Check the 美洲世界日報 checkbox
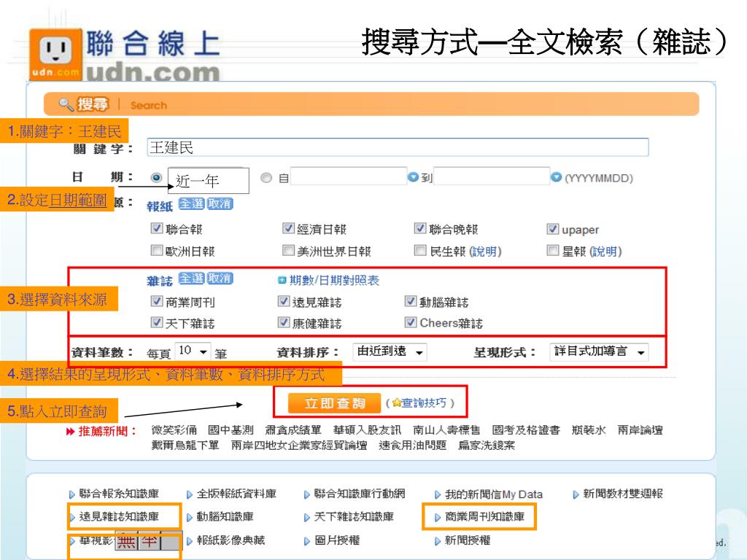 click(x=287, y=250)
